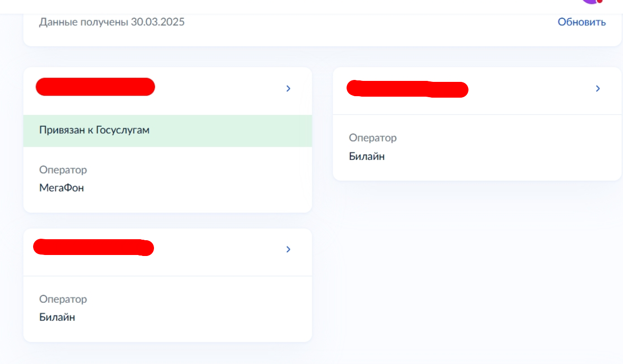Open the МегаФон number card chevron
This screenshot has height=364, width=623.
[288, 89]
